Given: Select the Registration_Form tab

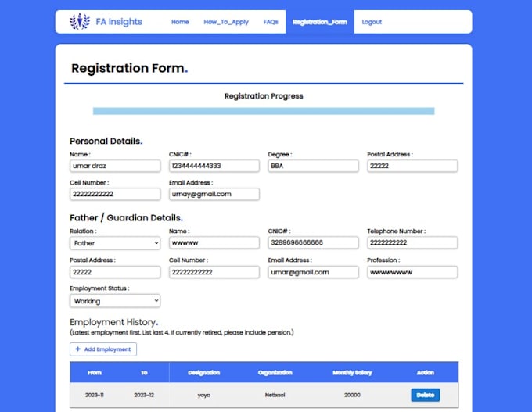Looking at the screenshot, I should coord(319,22).
